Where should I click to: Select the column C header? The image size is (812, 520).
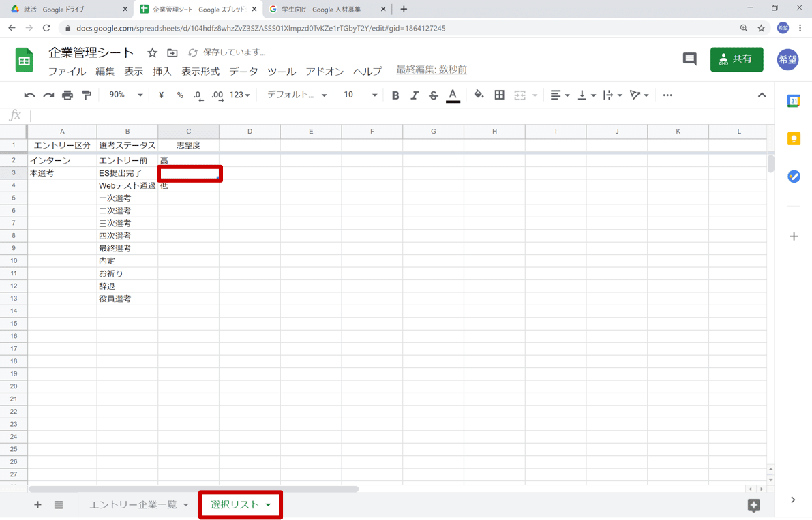(188, 132)
